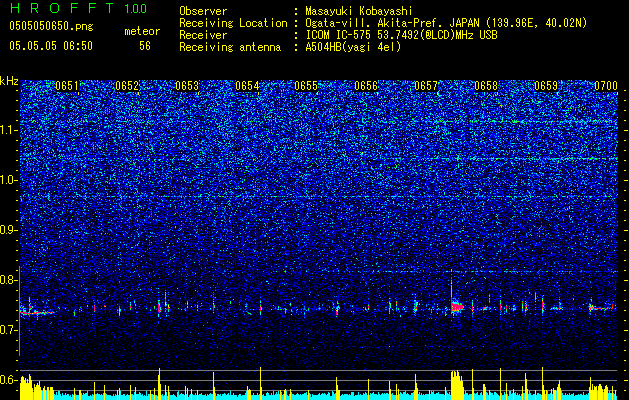Click the observer name Masayuki Kobayashi
Screen dimensions: 629x400
(359, 11)
